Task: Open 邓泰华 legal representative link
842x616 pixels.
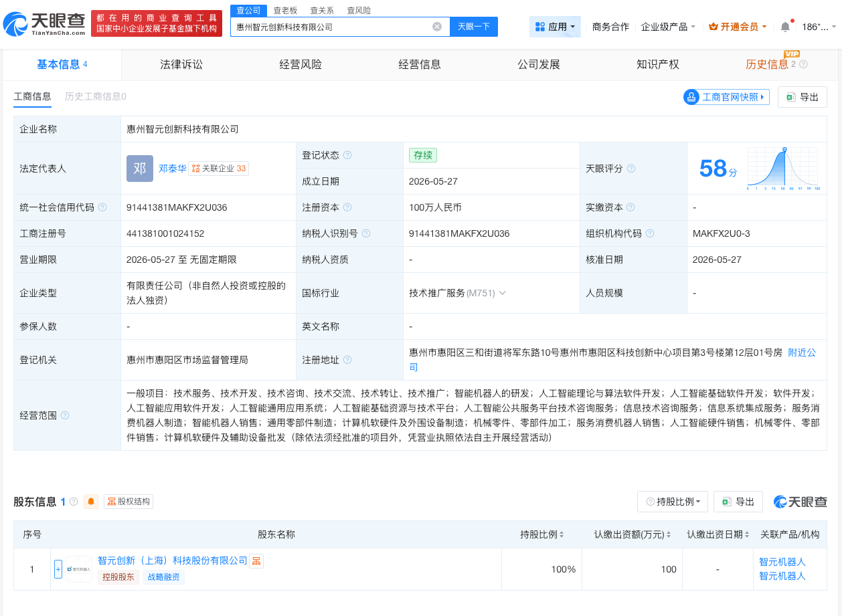Action: pyautogui.click(x=172, y=169)
